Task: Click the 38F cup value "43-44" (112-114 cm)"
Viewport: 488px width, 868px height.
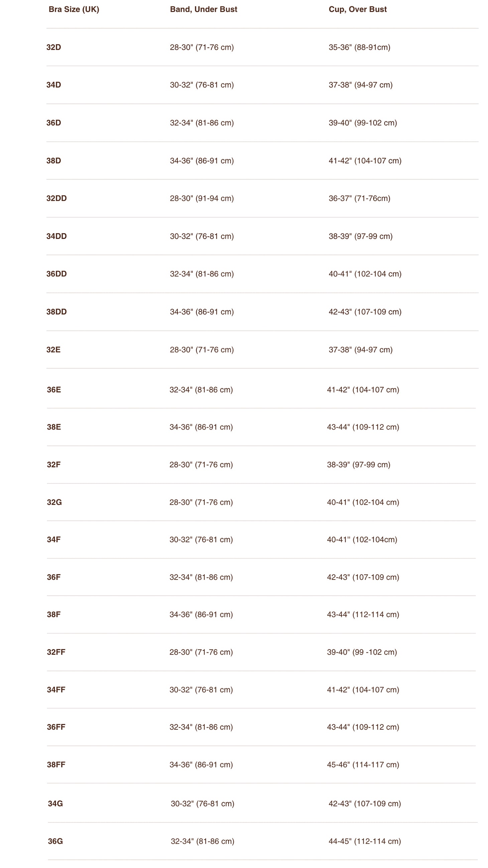Action: tap(363, 614)
